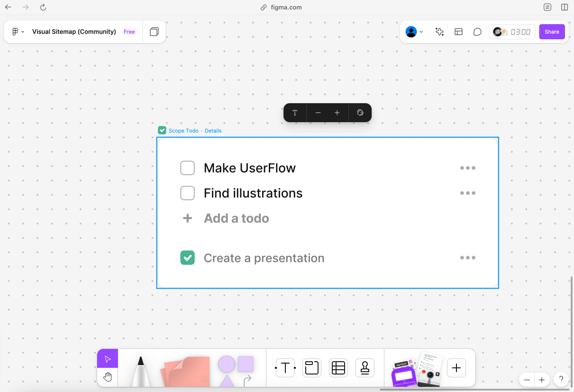Choose the sticky note tool
The width and height of the screenshot is (574, 392).
186,372
